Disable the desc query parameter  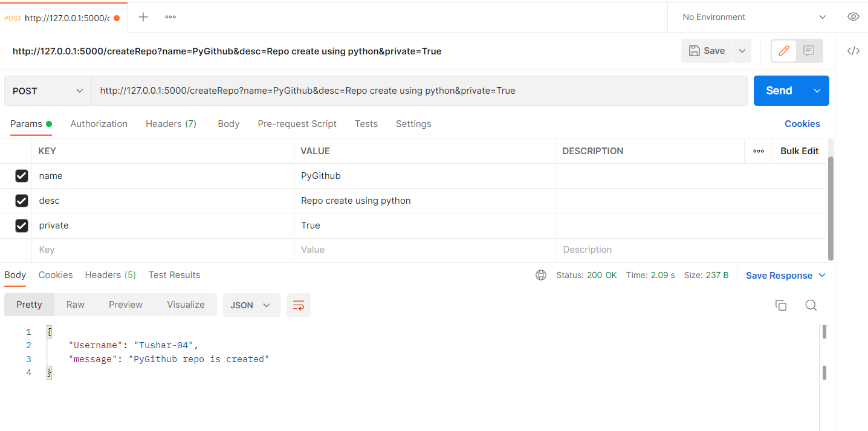pyautogui.click(x=22, y=200)
